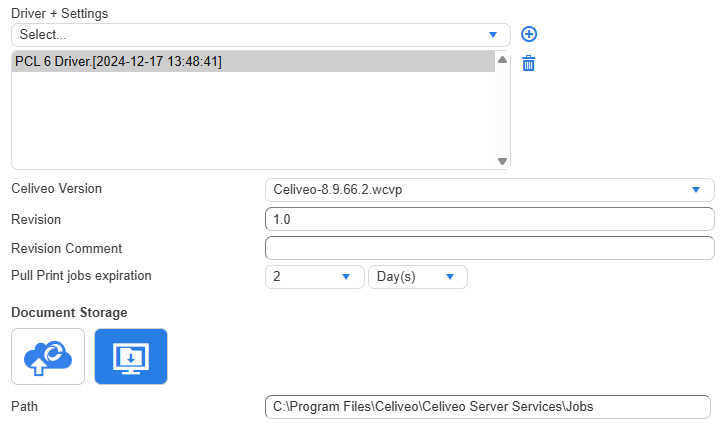Click the plus icon to add driver

(529, 34)
